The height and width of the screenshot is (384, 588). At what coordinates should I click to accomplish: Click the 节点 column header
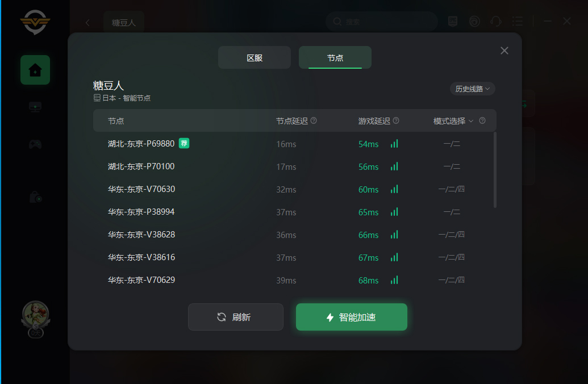[x=116, y=121]
